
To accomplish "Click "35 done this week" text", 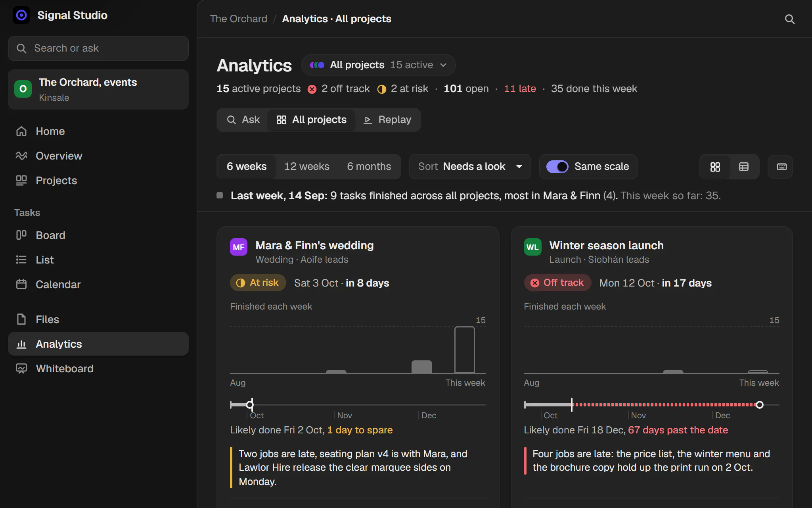I will click(x=594, y=89).
